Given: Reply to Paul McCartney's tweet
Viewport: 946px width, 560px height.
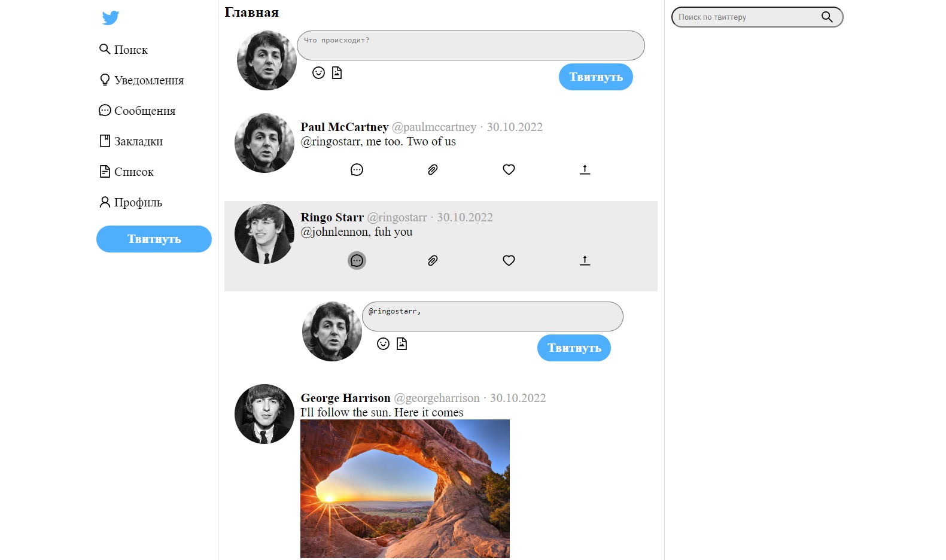Looking at the screenshot, I should point(357,169).
